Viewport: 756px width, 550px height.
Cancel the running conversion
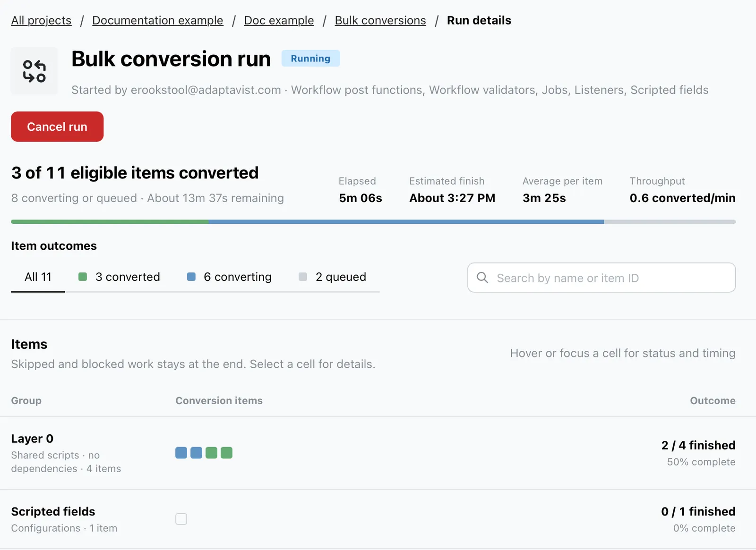[x=57, y=127]
